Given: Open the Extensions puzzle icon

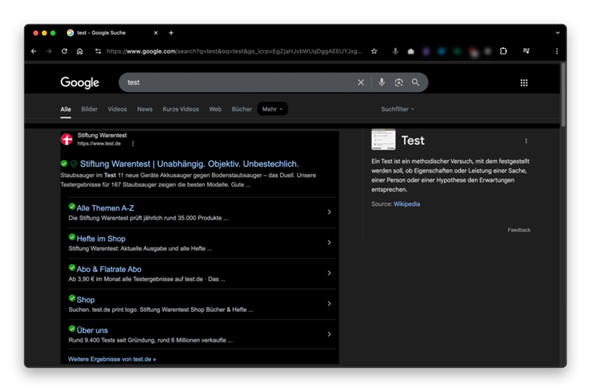Looking at the screenshot, I should pos(503,51).
